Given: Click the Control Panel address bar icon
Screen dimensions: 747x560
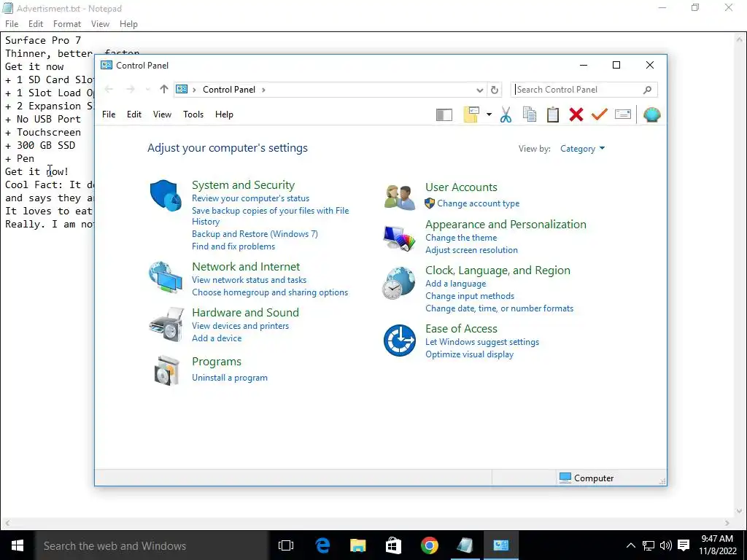Looking at the screenshot, I should pos(182,89).
